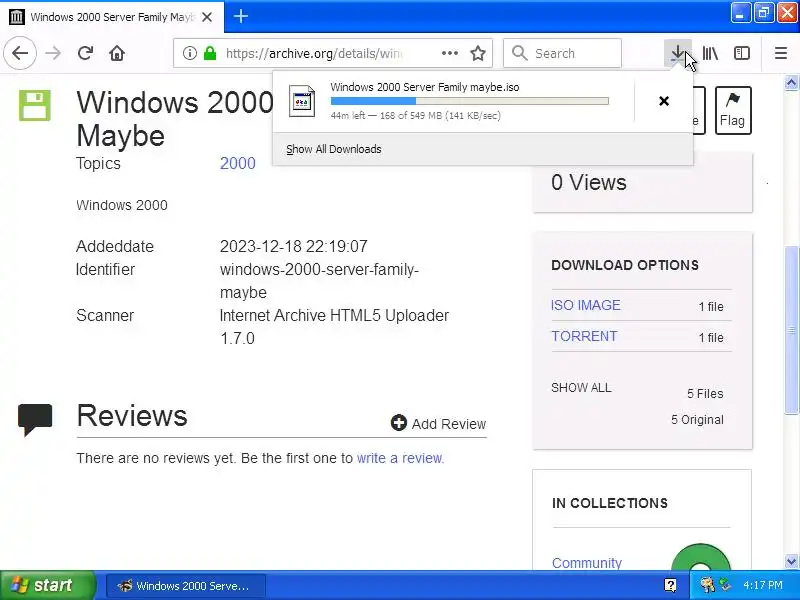Click the taskbar clock showing 4:17 PM
800x600 pixels.
click(763, 585)
